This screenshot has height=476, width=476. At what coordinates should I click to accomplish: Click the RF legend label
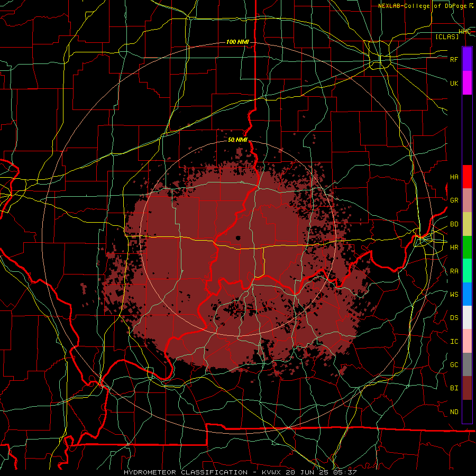click(x=454, y=59)
